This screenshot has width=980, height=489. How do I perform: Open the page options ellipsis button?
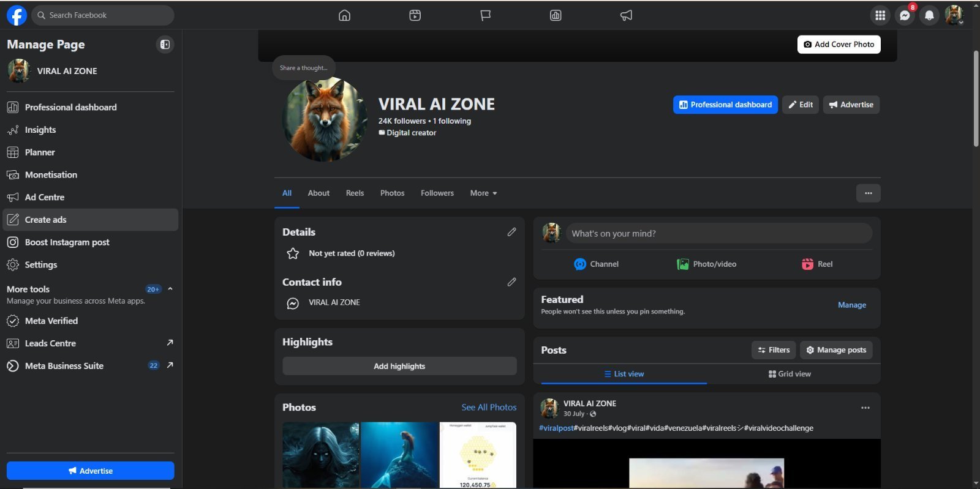(x=869, y=193)
